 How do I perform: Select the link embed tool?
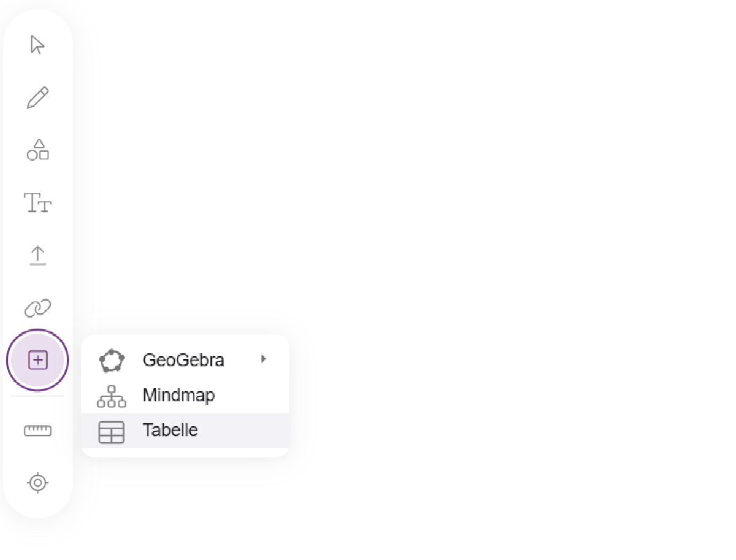[37, 308]
